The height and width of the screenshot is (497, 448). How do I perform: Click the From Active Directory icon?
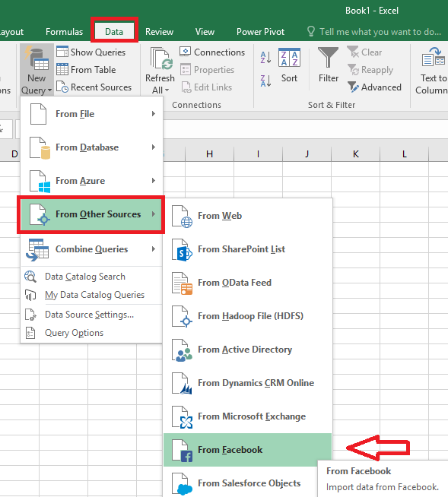tap(182, 350)
